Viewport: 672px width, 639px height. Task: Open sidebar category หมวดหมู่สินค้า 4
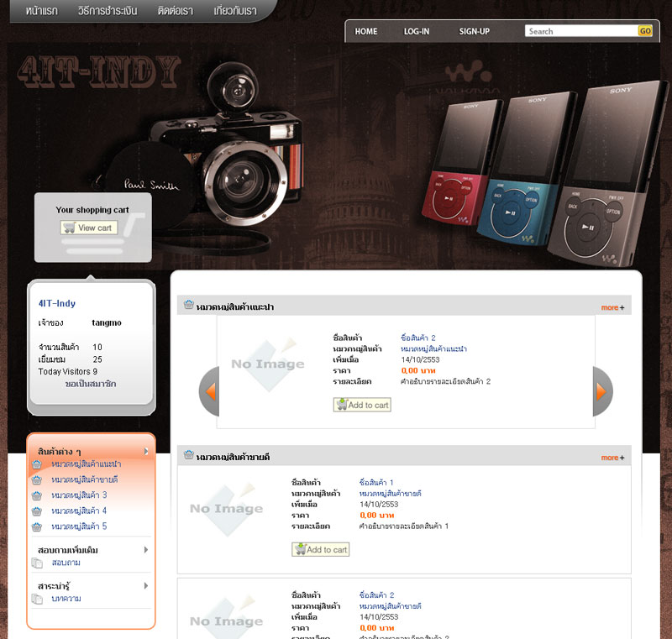pos(79,511)
